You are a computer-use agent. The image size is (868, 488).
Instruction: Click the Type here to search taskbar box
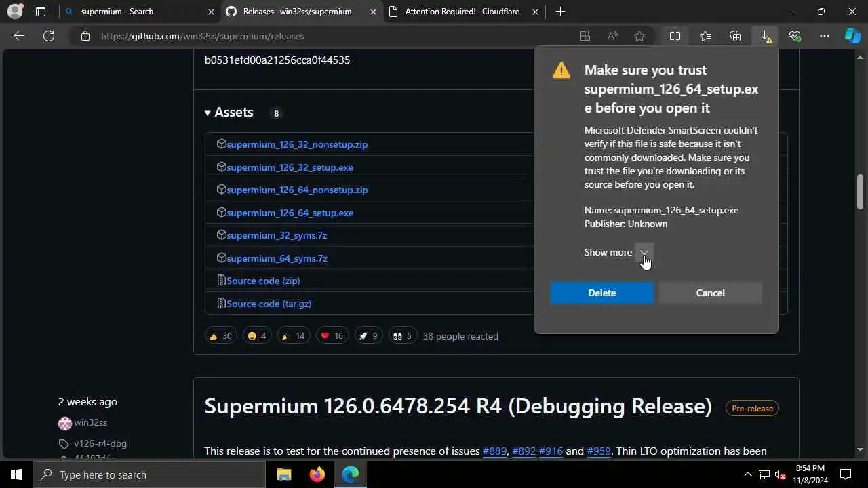pos(149,474)
